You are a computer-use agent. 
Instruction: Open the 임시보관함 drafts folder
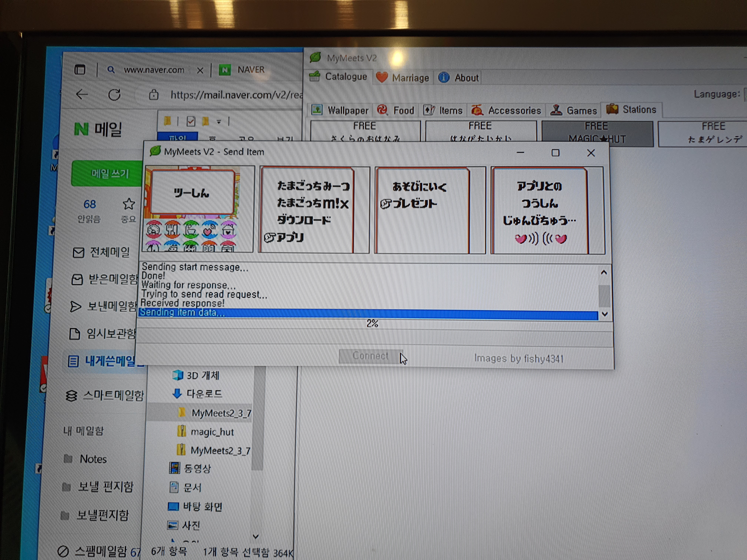[x=102, y=334]
